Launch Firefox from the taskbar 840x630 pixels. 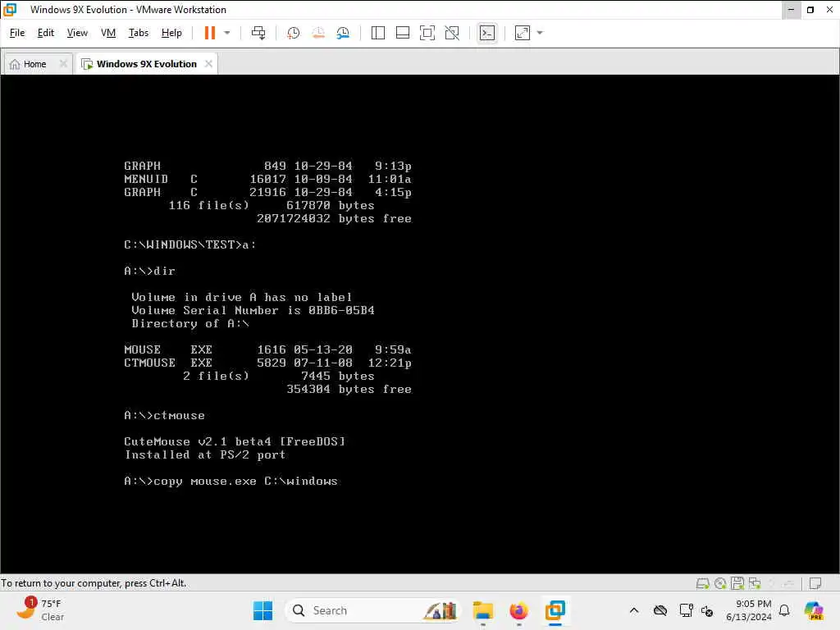click(x=518, y=610)
